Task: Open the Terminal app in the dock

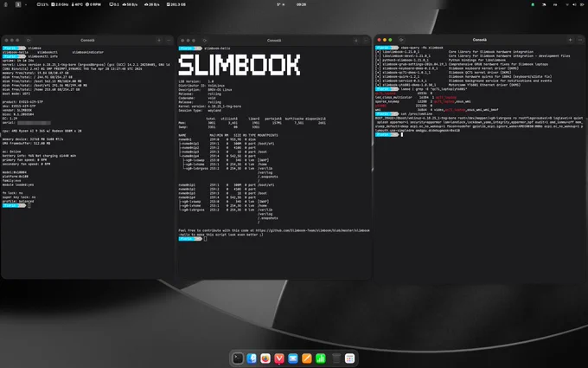Action: 238,358
